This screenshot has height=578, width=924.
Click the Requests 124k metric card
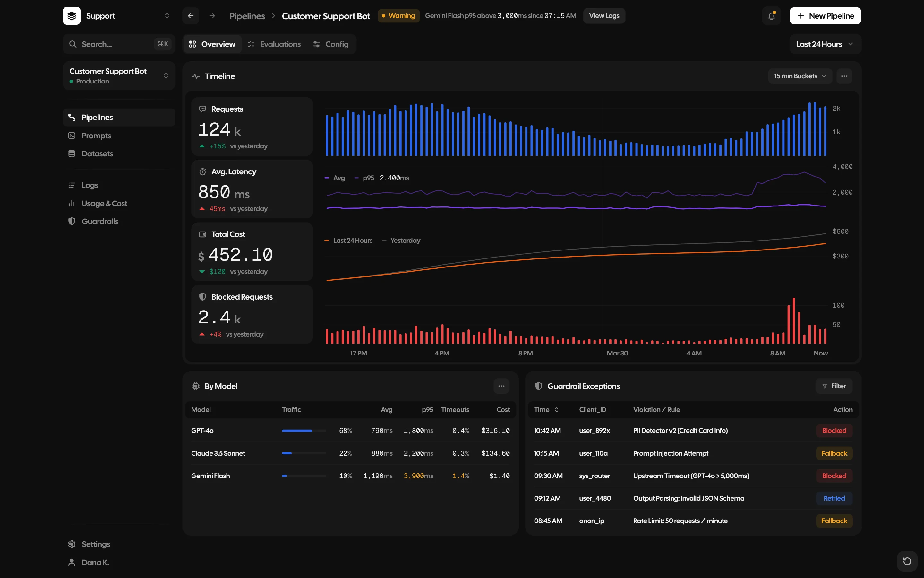(252, 127)
